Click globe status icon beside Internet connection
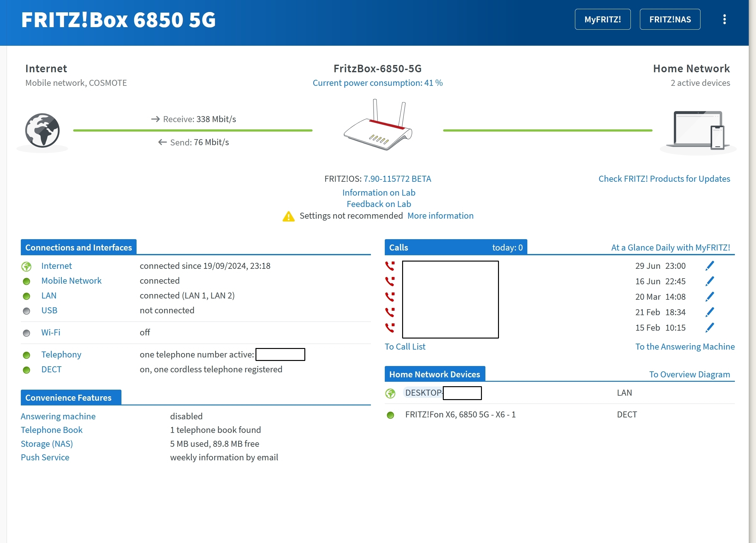756x543 pixels. (x=26, y=267)
